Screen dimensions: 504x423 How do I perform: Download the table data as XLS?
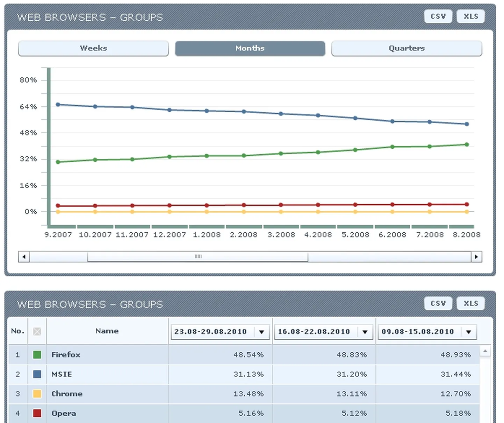pos(470,303)
